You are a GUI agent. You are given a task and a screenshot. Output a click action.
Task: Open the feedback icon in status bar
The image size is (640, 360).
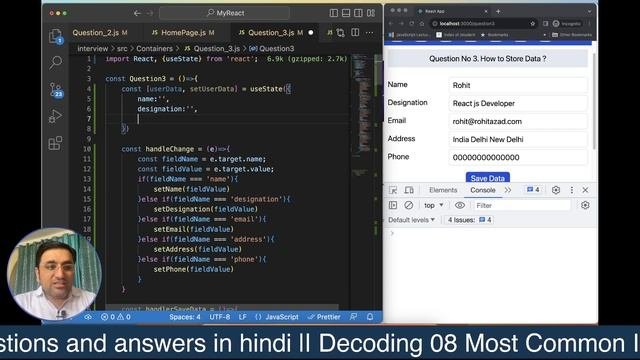(x=353, y=317)
